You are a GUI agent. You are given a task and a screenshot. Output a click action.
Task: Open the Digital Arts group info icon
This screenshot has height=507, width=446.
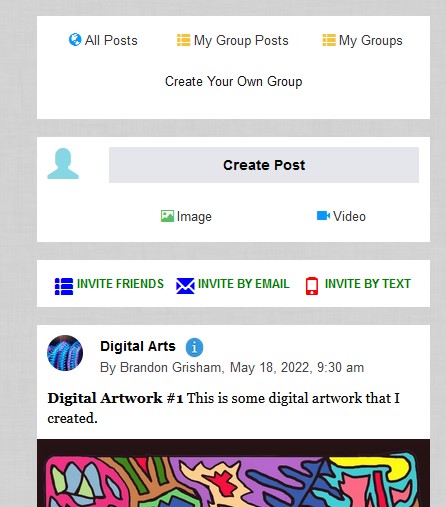tap(194, 347)
